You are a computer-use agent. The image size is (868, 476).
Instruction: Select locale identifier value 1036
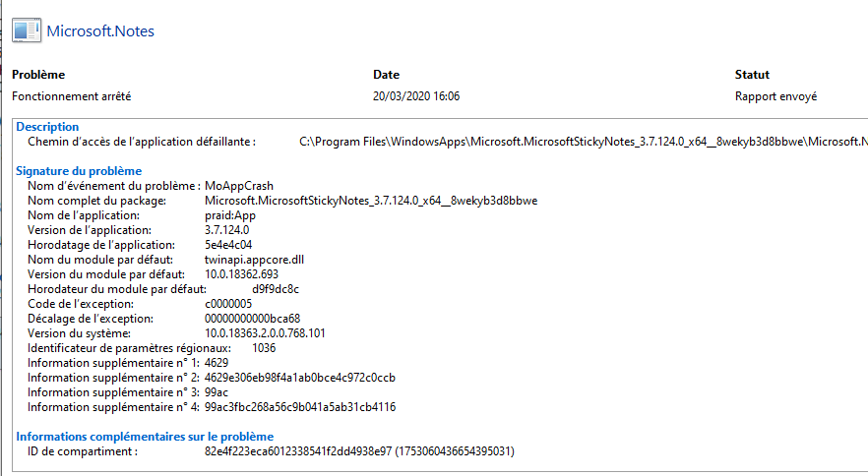point(264,348)
